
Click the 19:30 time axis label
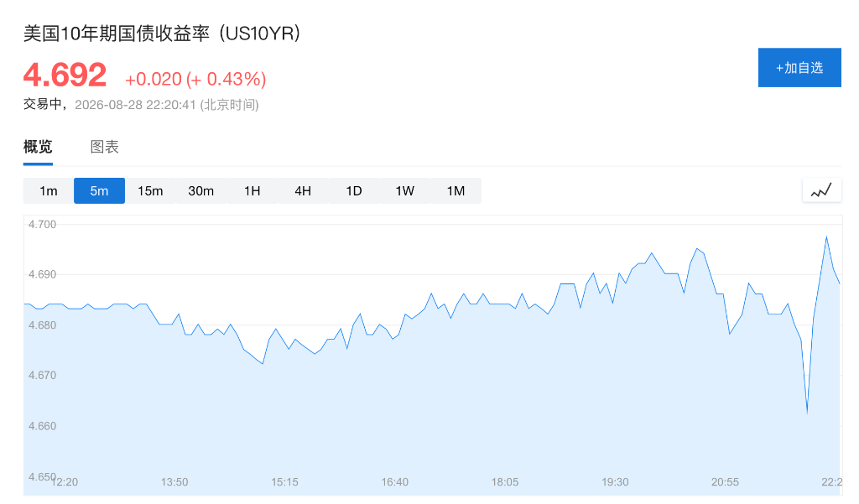(x=615, y=482)
